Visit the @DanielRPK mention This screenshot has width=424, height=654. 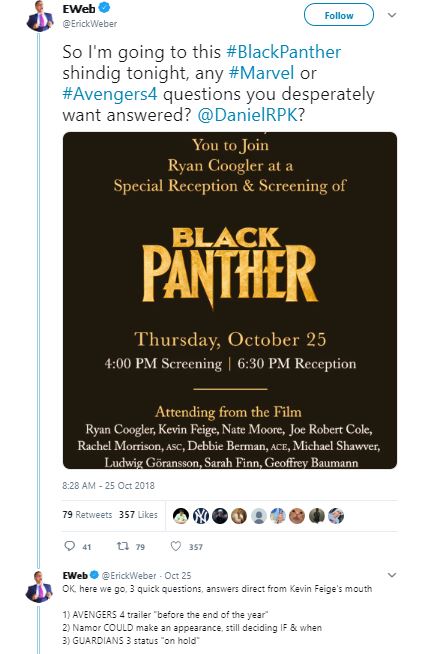point(248,115)
